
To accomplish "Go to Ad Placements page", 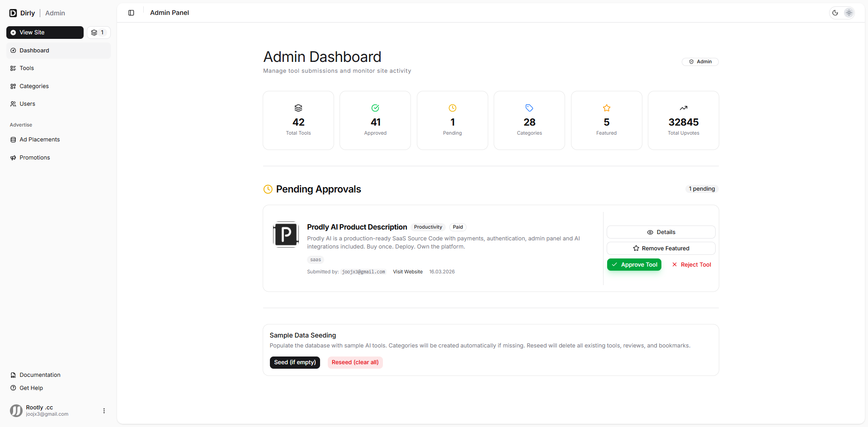I will click(x=39, y=140).
